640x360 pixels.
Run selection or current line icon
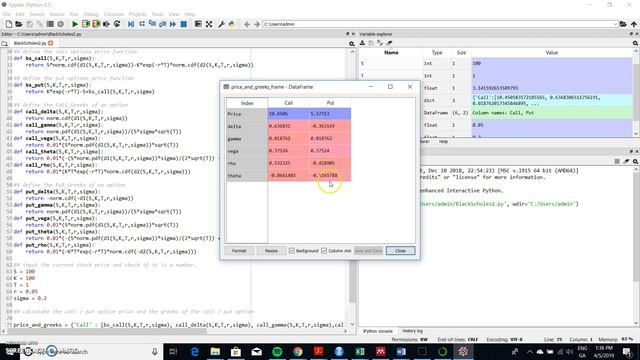pos(107,24)
